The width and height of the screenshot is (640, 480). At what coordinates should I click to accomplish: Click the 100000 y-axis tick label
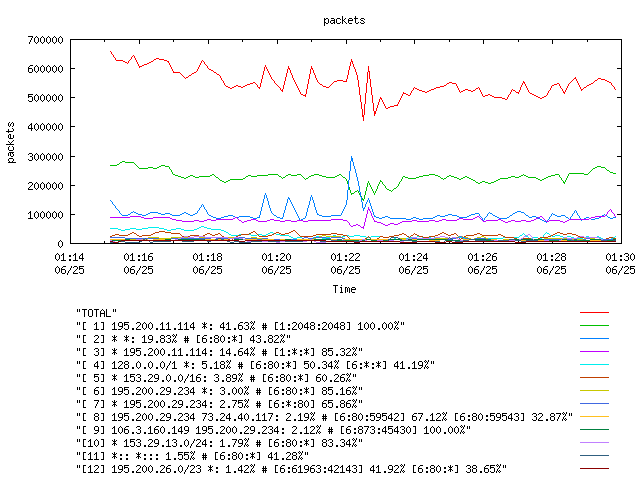tap(45, 215)
